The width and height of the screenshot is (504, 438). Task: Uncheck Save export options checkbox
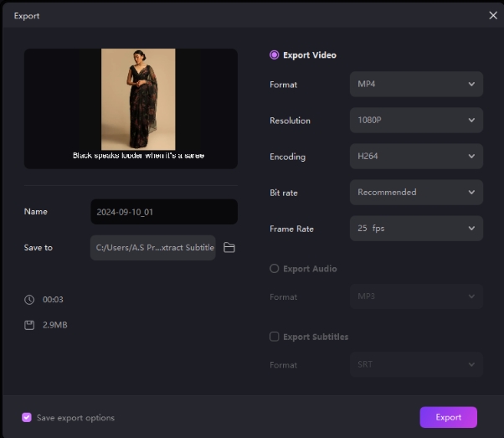point(27,417)
